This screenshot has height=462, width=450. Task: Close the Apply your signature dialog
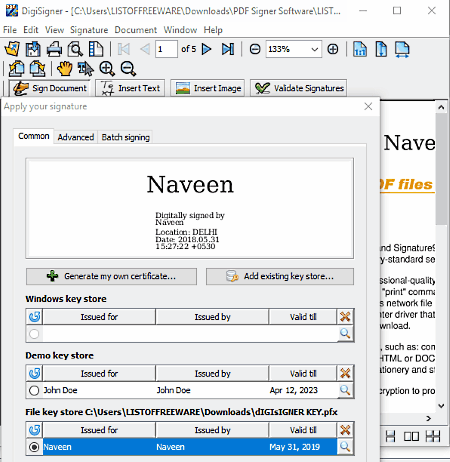pyautogui.click(x=368, y=107)
